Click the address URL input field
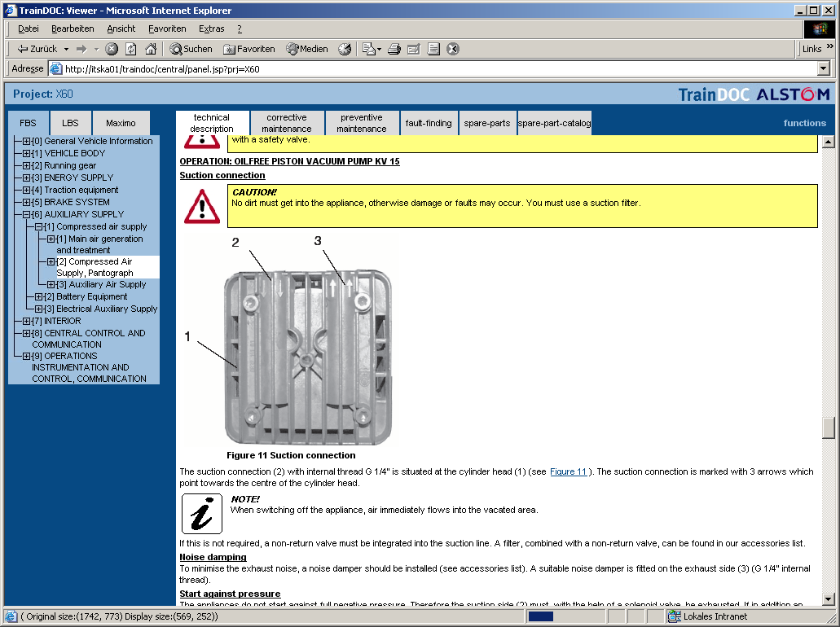This screenshot has width=840, height=627. point(433,68)
